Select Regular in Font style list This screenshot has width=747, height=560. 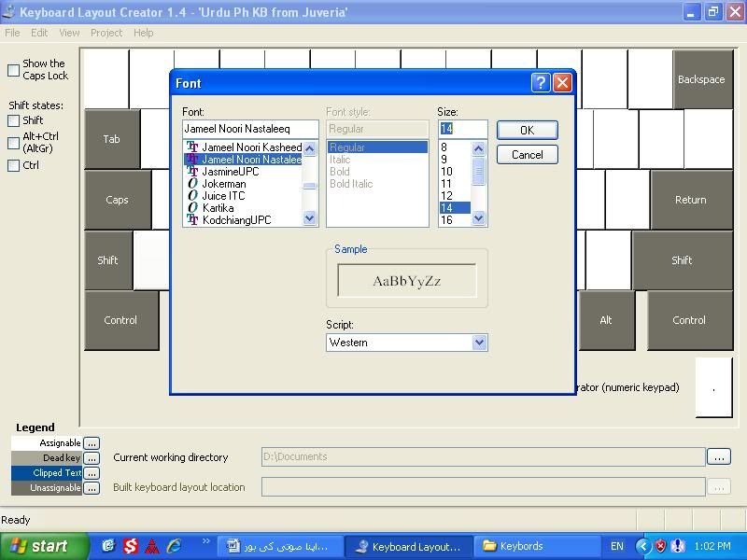coord(377,147)
